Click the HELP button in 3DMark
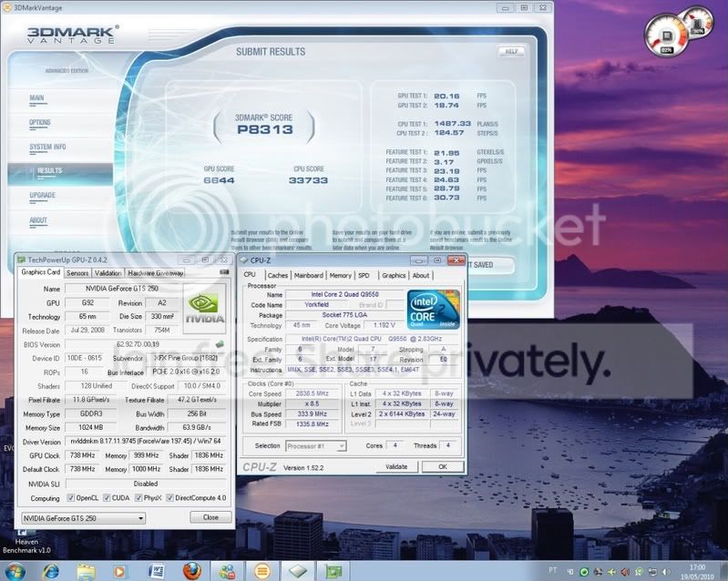Screen dimensions: 728x581 [x=511, y=52]
